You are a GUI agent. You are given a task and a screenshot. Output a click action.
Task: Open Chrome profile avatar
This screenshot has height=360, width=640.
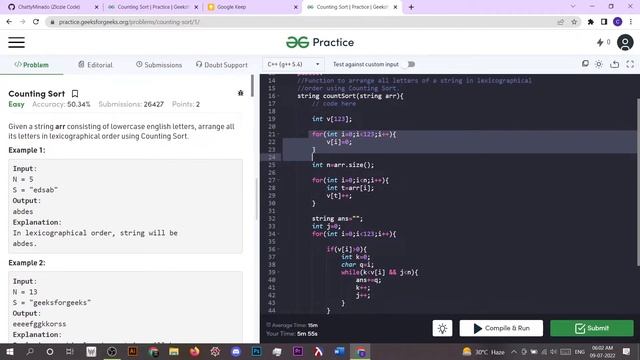[618, 22]
